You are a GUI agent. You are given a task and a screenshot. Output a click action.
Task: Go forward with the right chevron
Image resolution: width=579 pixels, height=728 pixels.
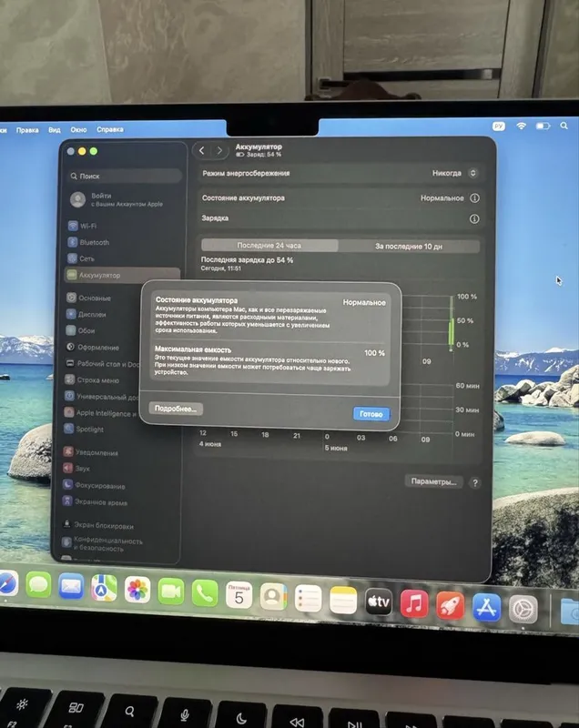click(x=219, y=150)
